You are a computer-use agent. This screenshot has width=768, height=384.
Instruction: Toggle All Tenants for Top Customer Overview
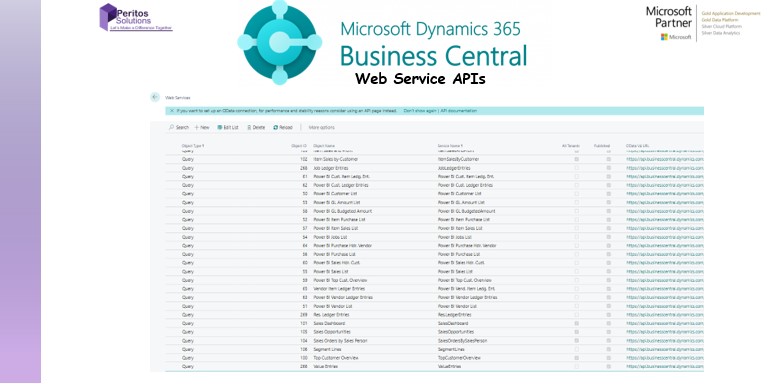[x=576, y=358]
